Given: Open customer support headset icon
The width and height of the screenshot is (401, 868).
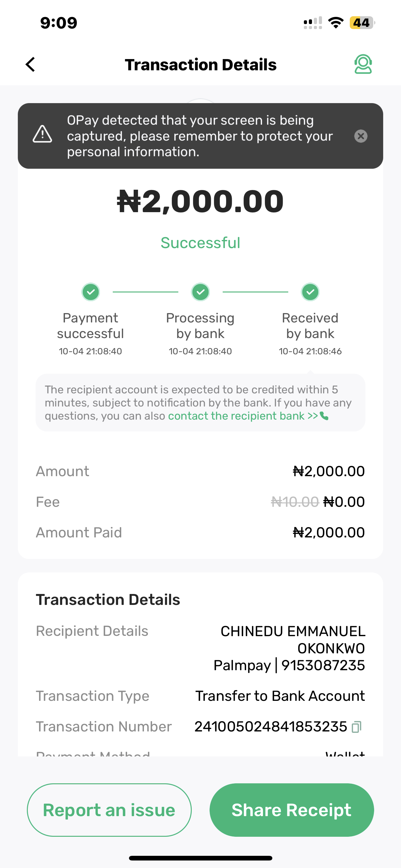Looking at the screenshot, I should click(363, 64).
